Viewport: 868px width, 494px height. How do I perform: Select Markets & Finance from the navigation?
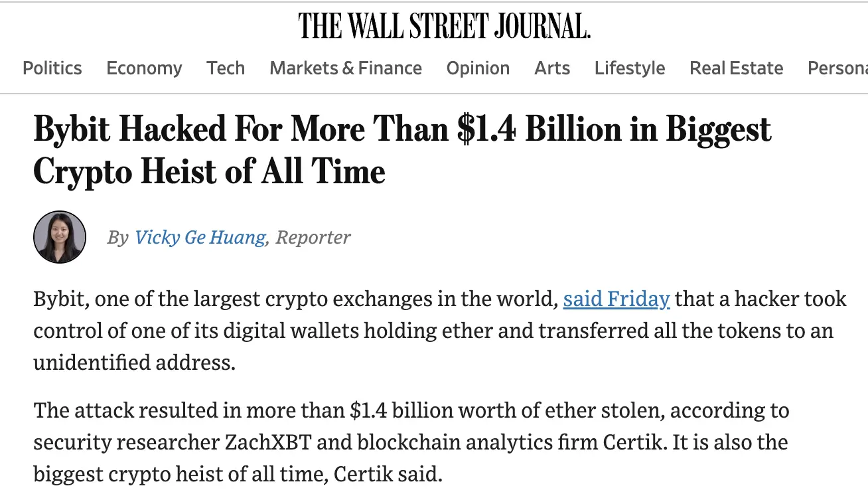coord(345,68)
